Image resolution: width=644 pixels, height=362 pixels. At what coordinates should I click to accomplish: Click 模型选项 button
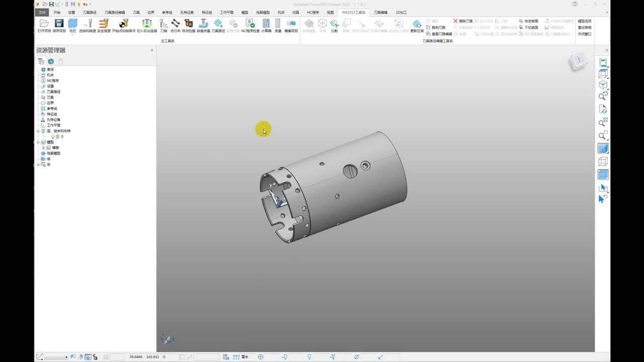pyautogui.click(x=585, y=21)
